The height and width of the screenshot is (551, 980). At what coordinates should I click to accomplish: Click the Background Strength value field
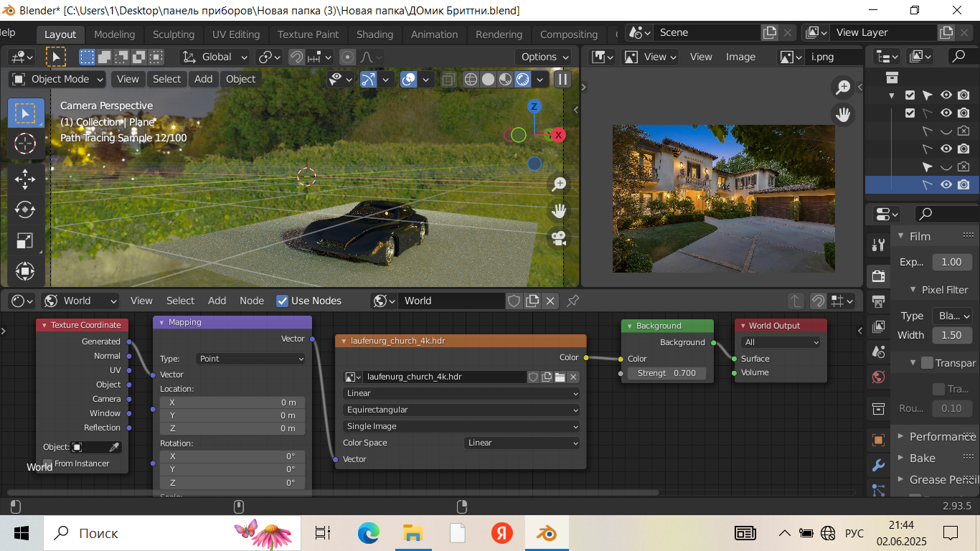pyautogui.click(x=666, y=373)
